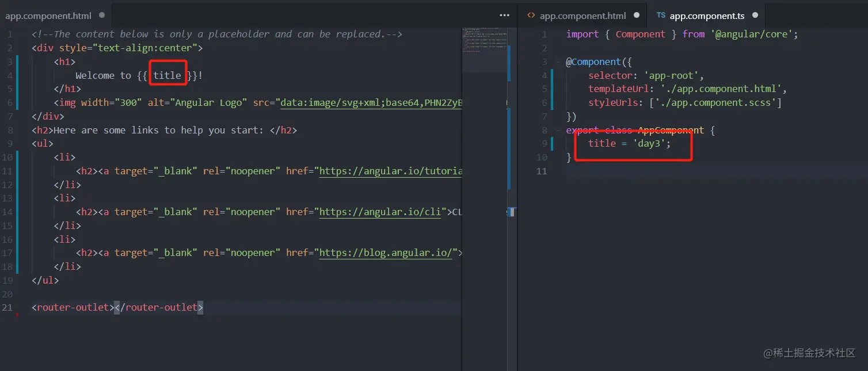Click the closing ul tag on line 19
The image size is (868, 371).
click(45, 281)
